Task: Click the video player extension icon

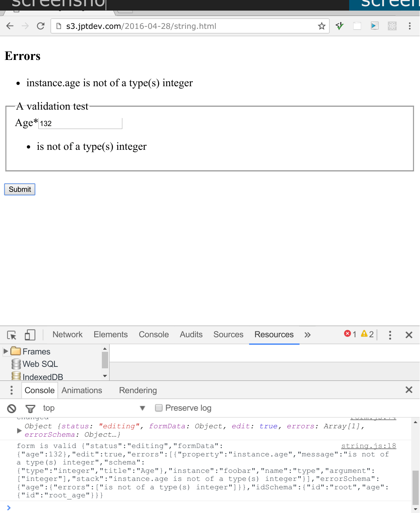Action: coord(374,26)
